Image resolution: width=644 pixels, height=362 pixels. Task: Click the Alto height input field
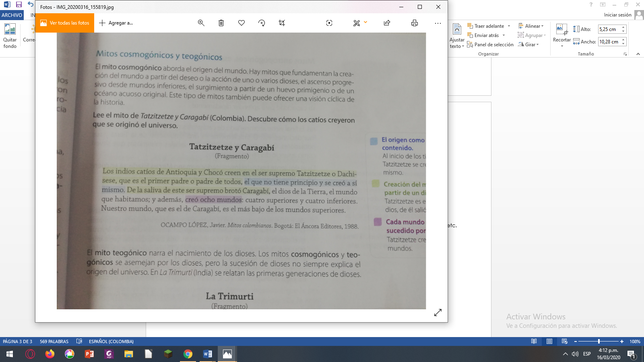[609, 29]
